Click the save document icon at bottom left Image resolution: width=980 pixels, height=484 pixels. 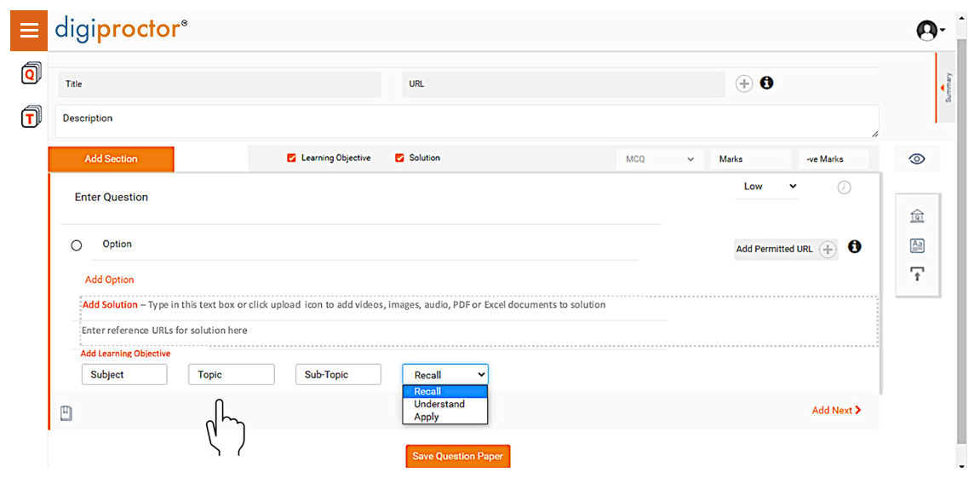click(66, 413)
